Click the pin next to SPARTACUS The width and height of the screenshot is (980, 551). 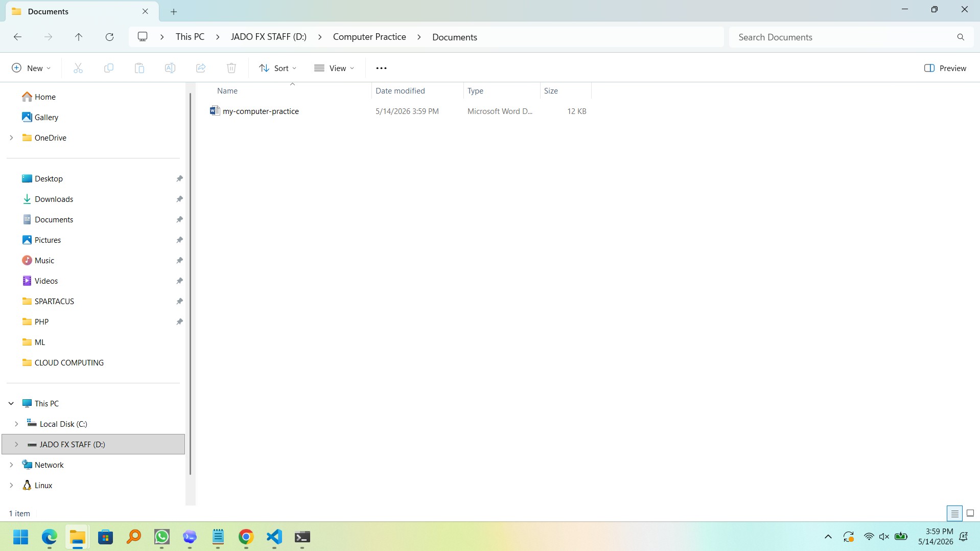(x=179, y=301)
